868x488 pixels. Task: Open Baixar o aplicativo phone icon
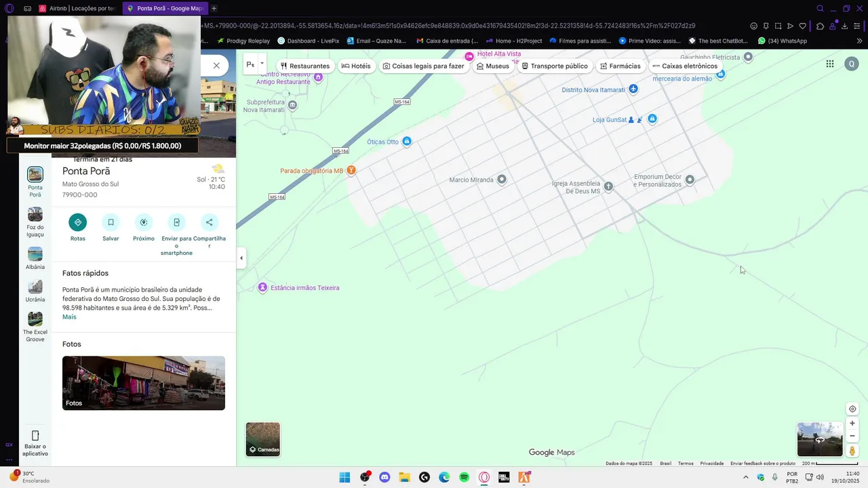tap(35, 436)
